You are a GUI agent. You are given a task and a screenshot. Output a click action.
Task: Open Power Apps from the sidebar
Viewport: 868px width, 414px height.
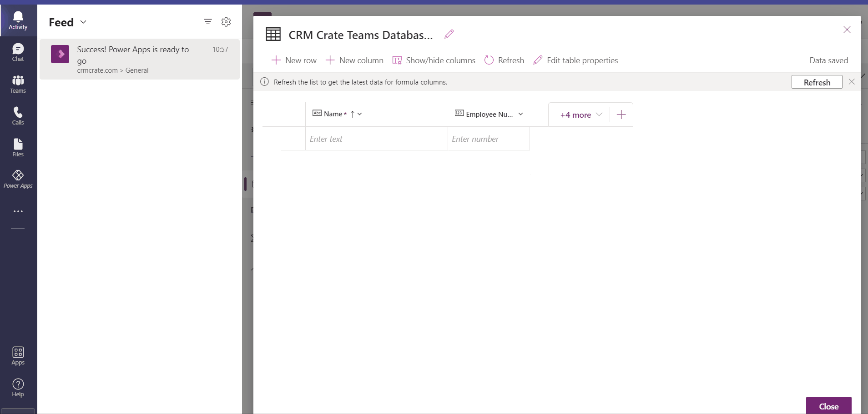pos(18,178)
